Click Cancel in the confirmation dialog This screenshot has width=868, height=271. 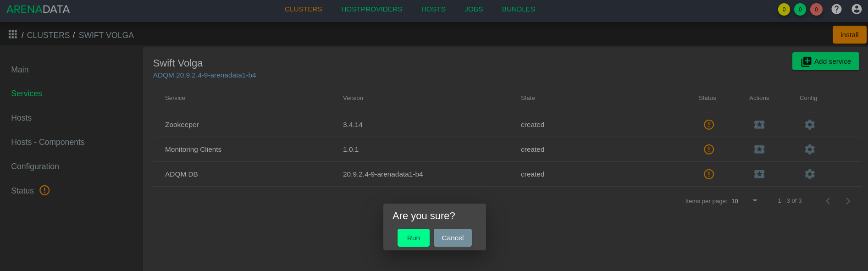click(453, 238)
